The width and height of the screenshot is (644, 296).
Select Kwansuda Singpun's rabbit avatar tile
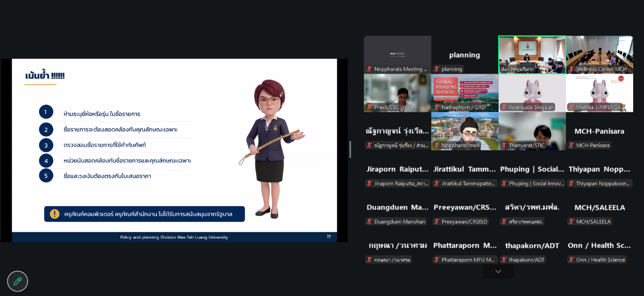tap(532, 93)
